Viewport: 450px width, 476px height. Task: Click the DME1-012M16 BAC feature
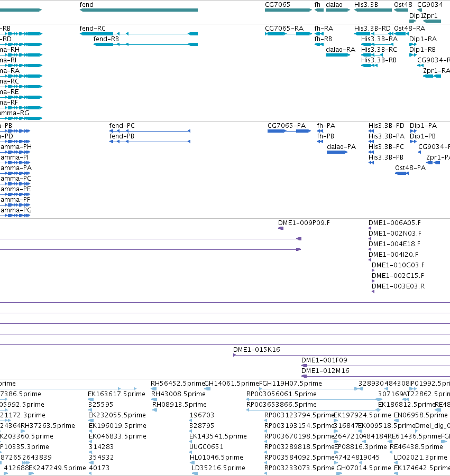tap(375, 377)
